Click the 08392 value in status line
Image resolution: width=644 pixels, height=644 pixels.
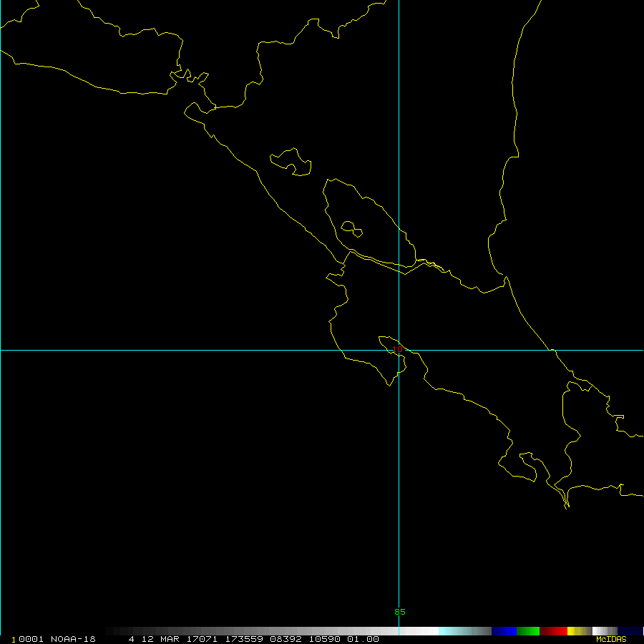click(283, 639)
